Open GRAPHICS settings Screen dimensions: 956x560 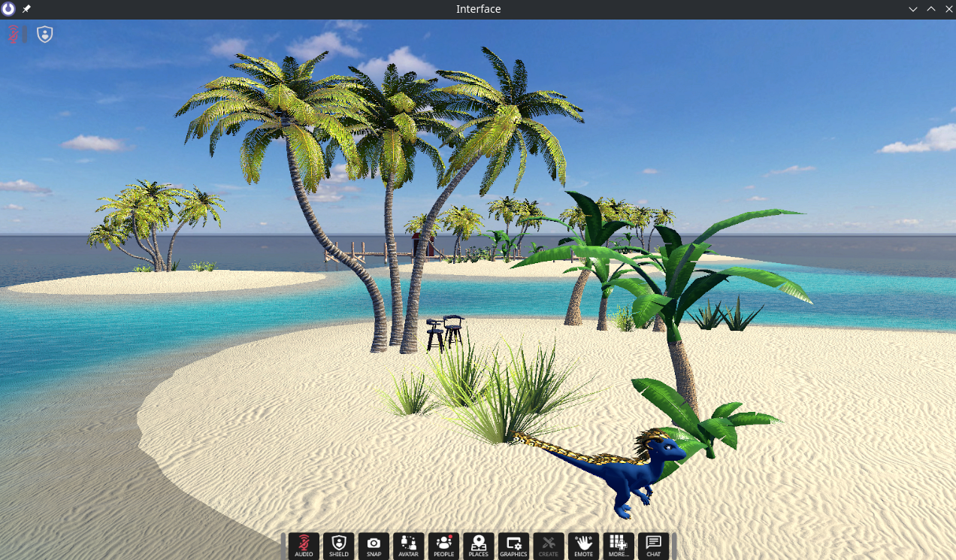(x=513, y=546)
